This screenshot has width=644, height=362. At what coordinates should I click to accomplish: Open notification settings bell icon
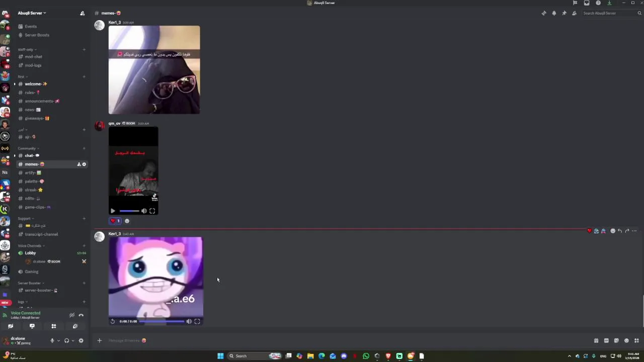554,13
